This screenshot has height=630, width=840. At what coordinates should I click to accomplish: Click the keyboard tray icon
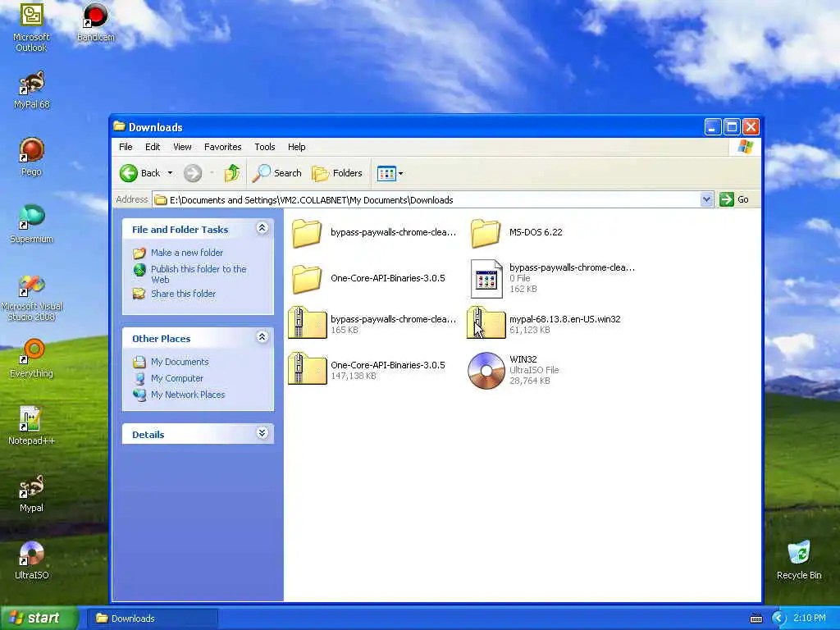(756, 619)
